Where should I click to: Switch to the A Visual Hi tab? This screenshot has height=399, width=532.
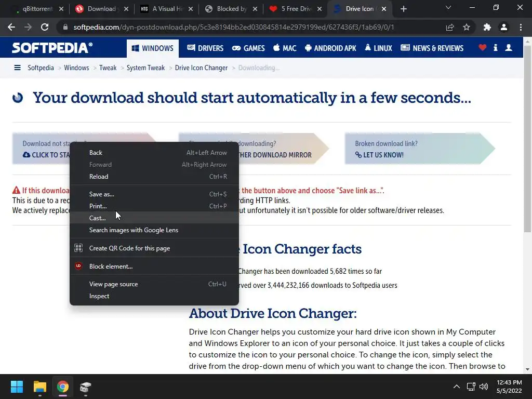coord(167,9)
